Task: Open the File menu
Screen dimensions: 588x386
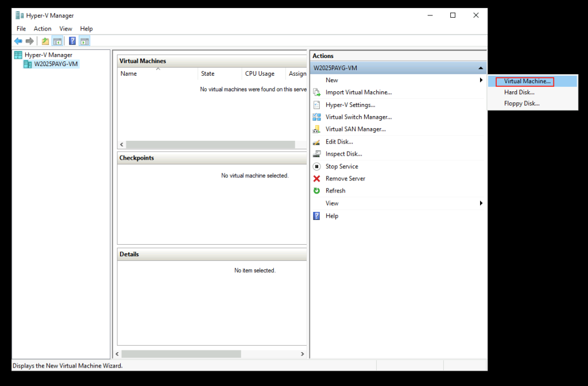Action: [x=21, y=29]
